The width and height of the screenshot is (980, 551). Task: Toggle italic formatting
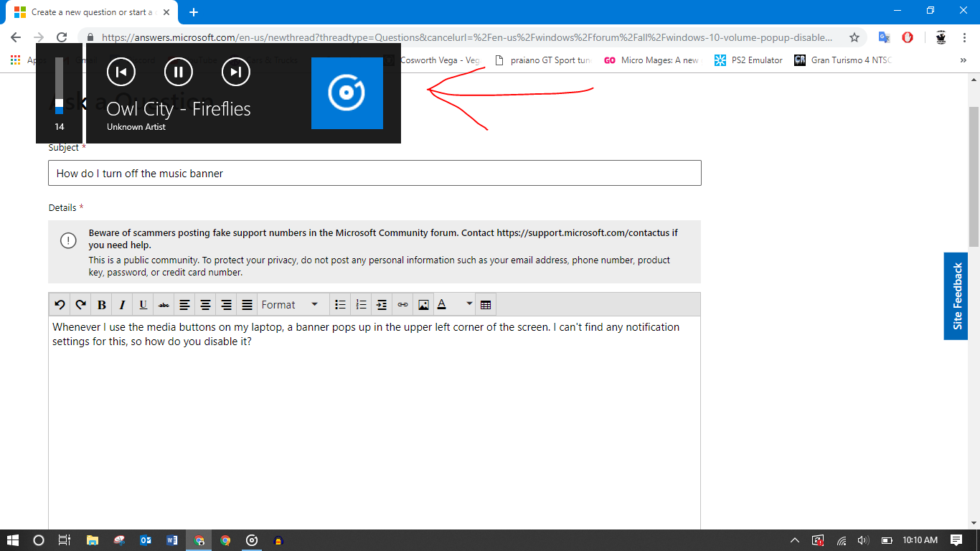pyautogui.click(x=123, y=305)
